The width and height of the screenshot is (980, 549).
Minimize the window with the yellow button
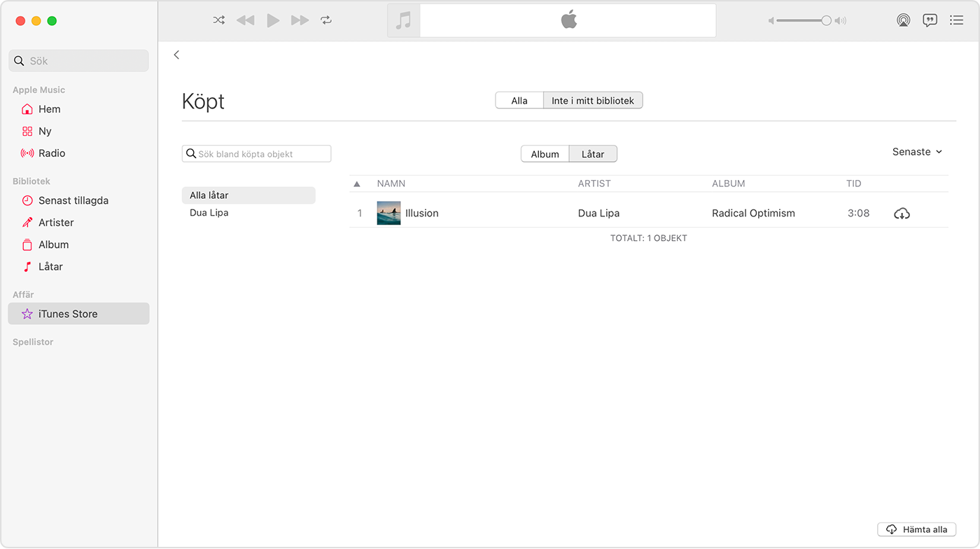click(x=36, y=21)
